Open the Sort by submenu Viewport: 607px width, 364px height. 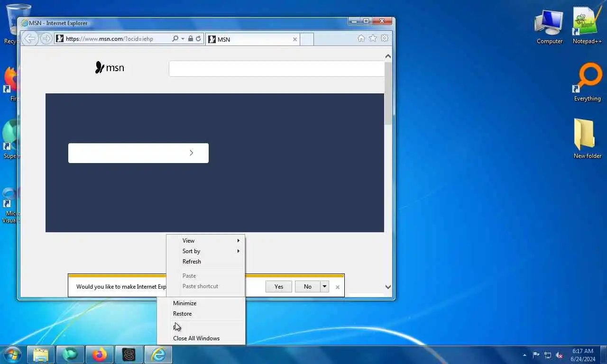pos(205,251)
